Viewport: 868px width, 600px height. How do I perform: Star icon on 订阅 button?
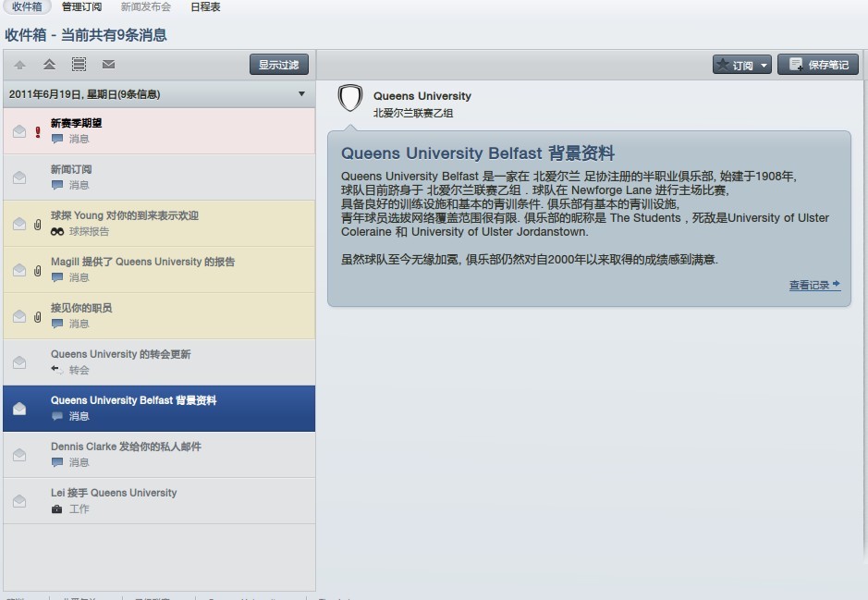723,64
